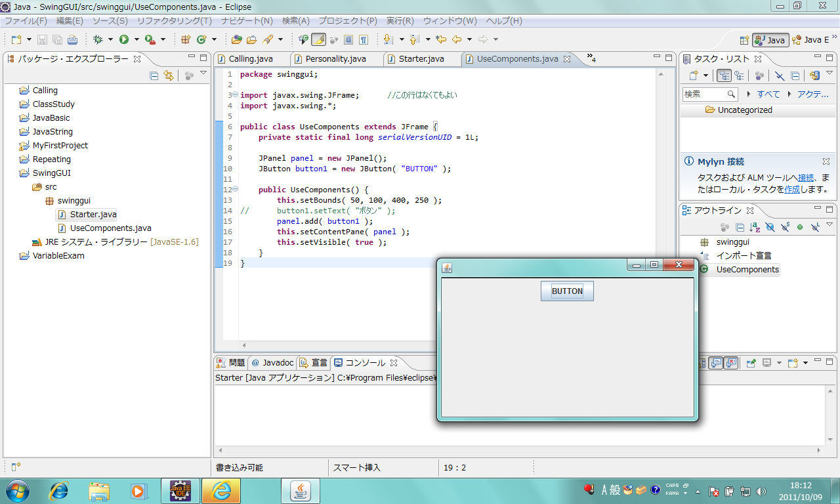Click the New Java Class toolbar icon
840x504 pixels.
click(x=201, y=39)
